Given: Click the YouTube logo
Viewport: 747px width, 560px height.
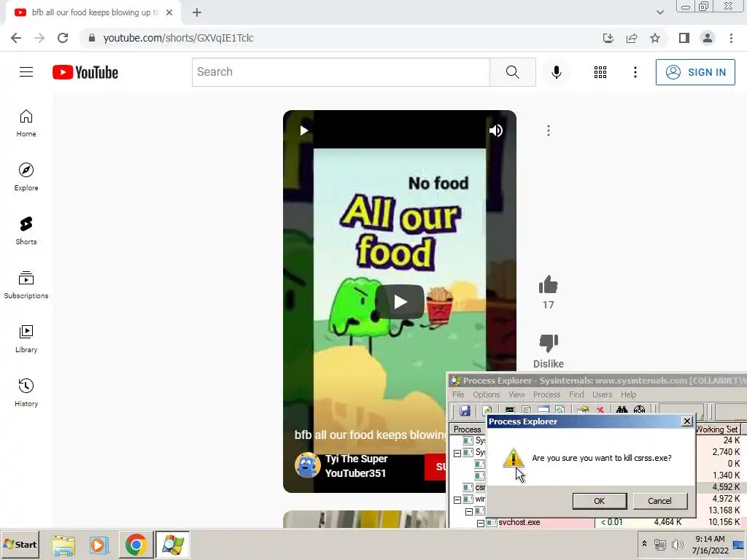Looking at the screenshot, I should (85, 72).
